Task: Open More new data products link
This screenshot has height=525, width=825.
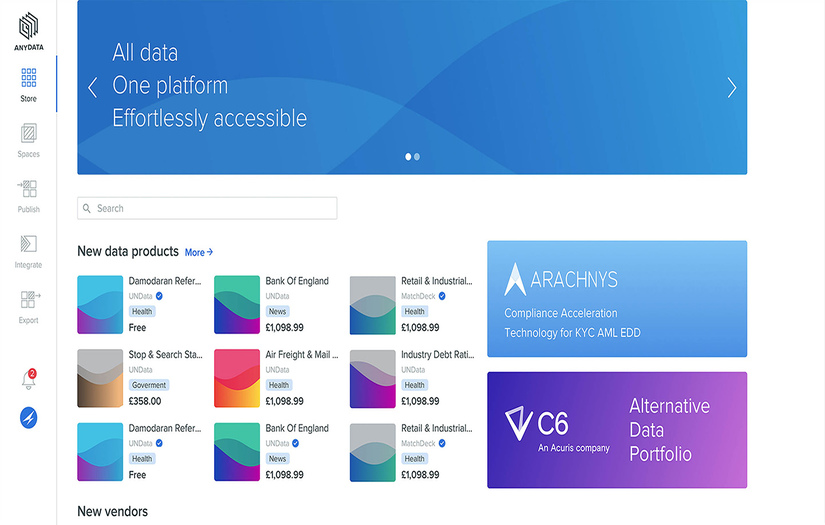Action: [x=199, y=253]
